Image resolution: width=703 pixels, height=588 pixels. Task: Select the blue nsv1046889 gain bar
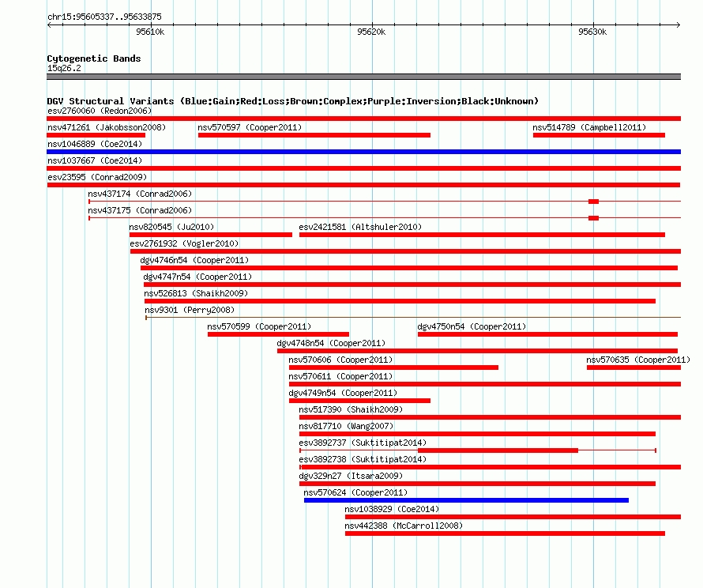click(363, 152)
